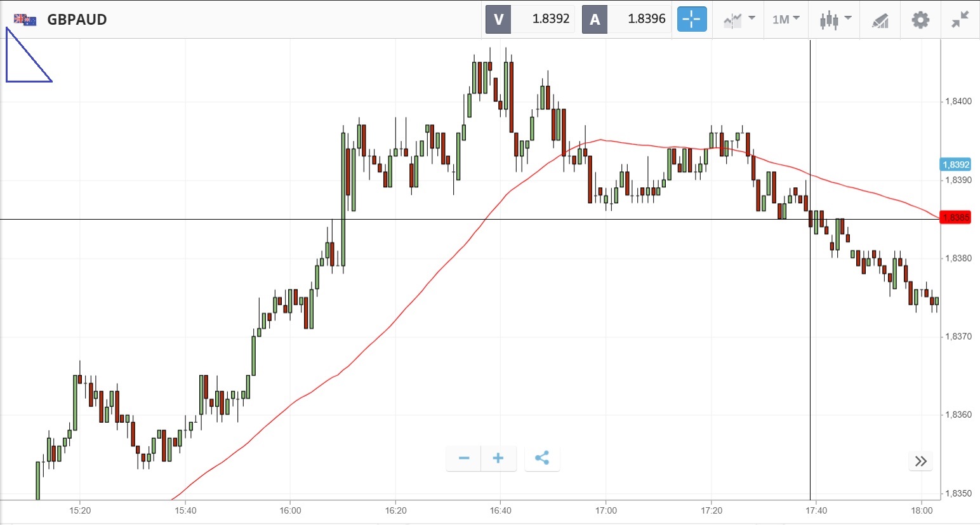
Task: Zoom out the chart with minus
Action: [464, 458]
